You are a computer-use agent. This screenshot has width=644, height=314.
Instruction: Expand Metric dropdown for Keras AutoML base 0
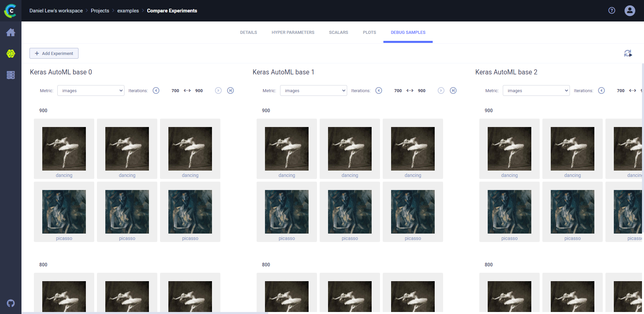coord(91,90)
